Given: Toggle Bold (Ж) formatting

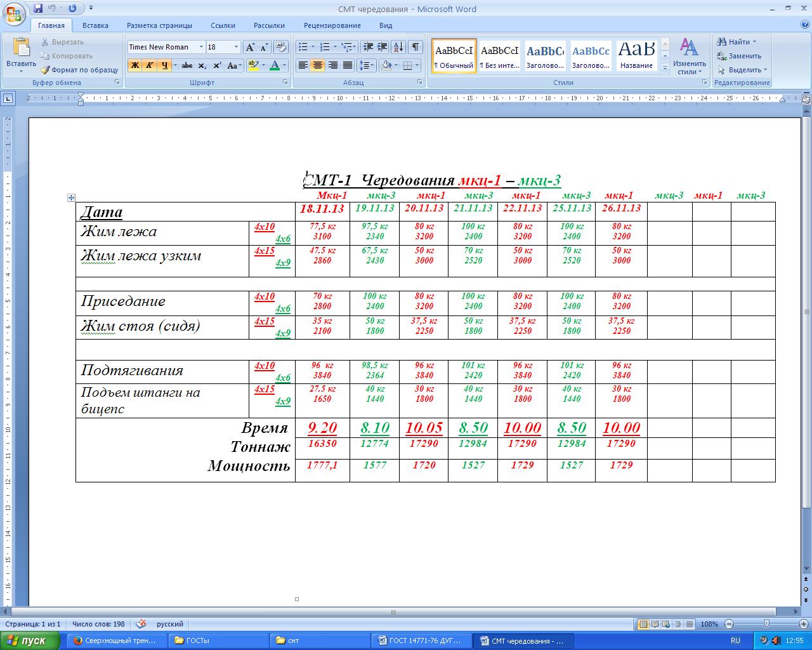Looking at the screenshot, I should [134, 65].
